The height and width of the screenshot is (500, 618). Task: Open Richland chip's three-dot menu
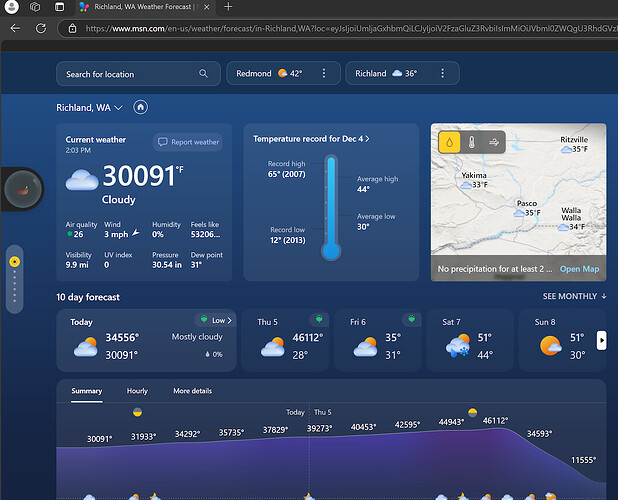point(442,73)
